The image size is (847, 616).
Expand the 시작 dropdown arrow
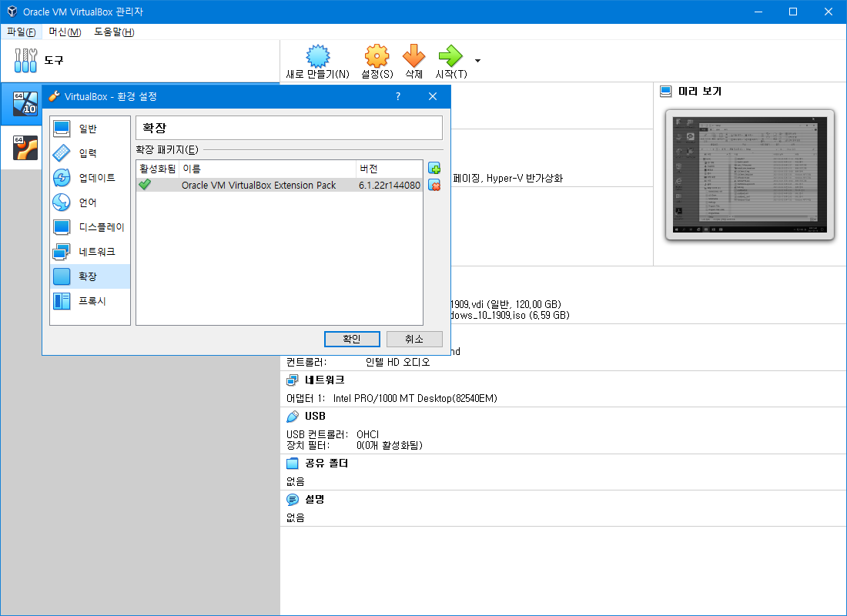(477, 61)
